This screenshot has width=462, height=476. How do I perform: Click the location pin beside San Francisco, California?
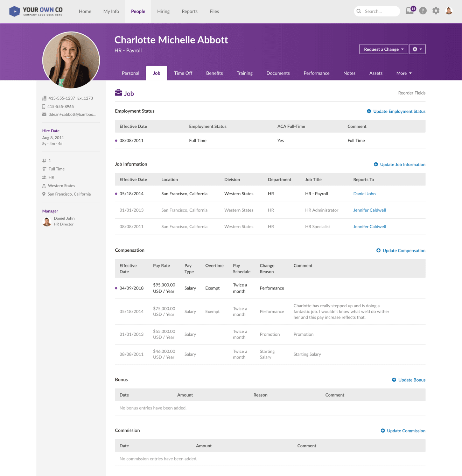(44, 194)
